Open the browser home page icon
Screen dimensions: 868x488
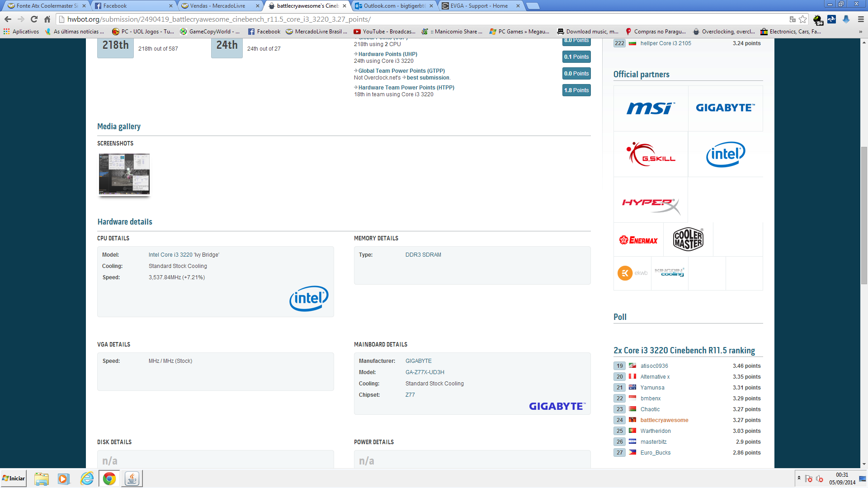(47, 19)
